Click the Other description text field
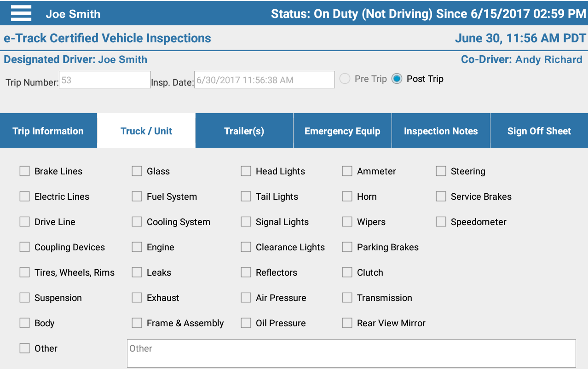 click(351, 353)
